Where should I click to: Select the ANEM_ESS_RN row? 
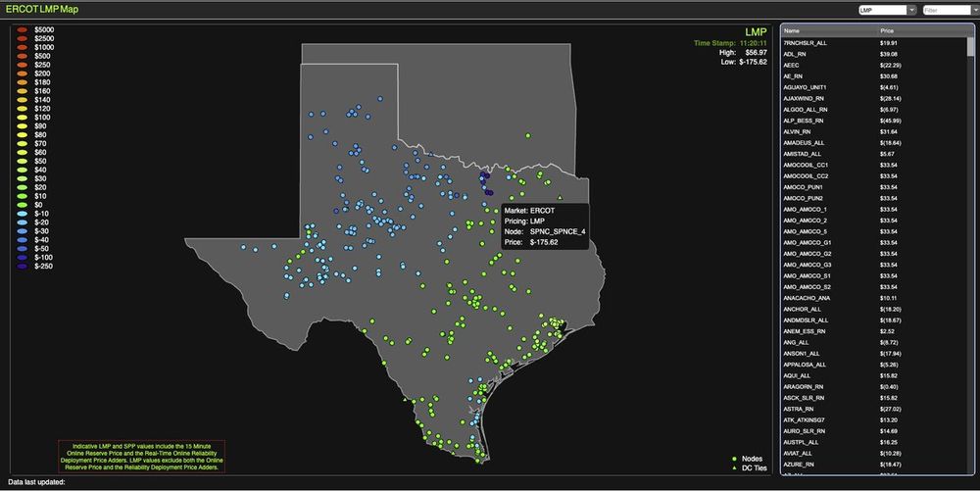tap(874, 331)
